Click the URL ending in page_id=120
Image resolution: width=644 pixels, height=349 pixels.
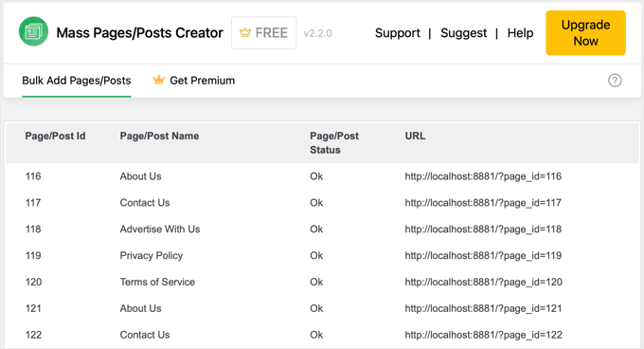tap(483, 283)
